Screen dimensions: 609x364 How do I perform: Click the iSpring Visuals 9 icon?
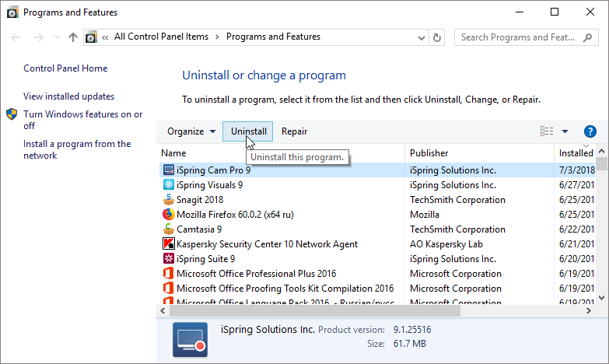tap(168, 185)
